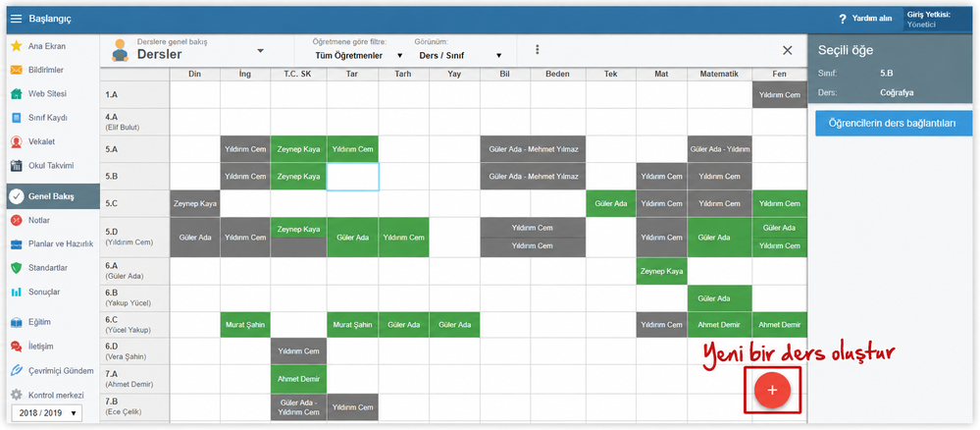Viewport: 980px width, 430px height.
Task: Click the Ana Ekran star icon
Action: (x=17, y=46)
